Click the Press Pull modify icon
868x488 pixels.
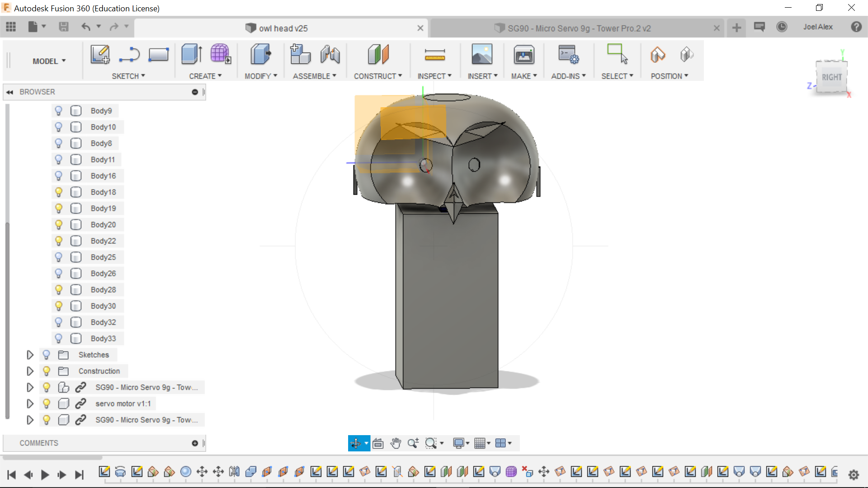point(260,55)
